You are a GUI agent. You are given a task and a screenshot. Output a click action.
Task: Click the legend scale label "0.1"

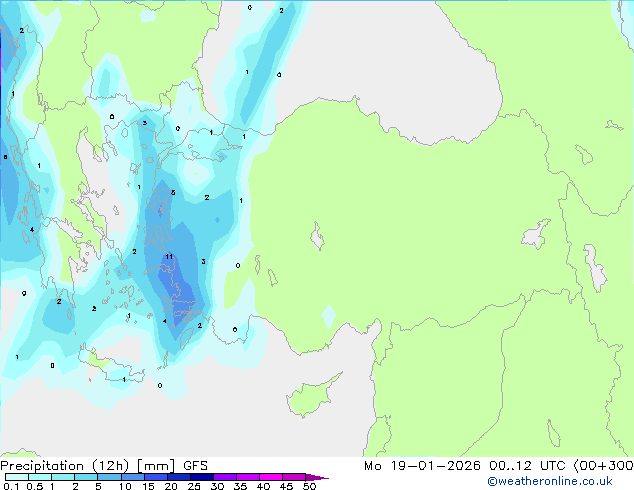(x=11, y=486)
